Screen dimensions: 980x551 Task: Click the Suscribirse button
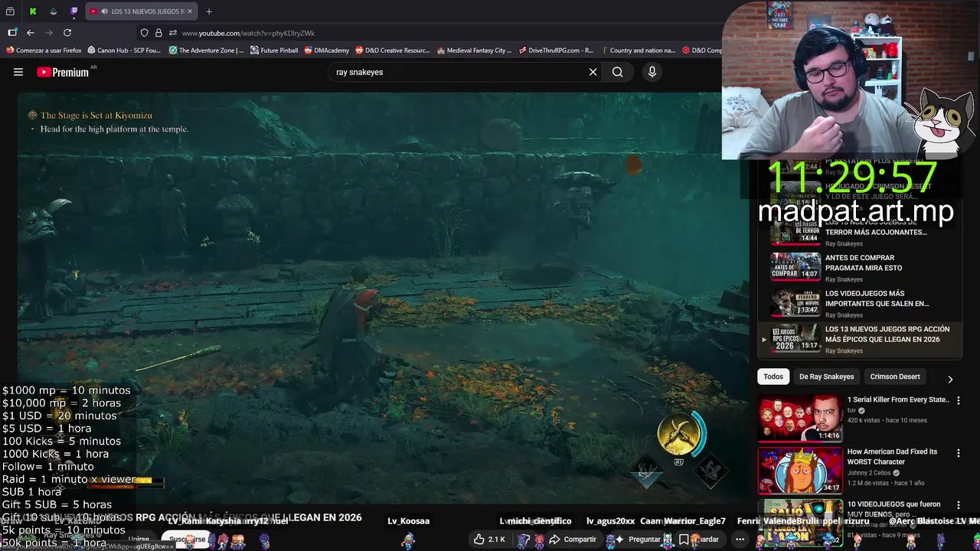[x=188, y=540]
